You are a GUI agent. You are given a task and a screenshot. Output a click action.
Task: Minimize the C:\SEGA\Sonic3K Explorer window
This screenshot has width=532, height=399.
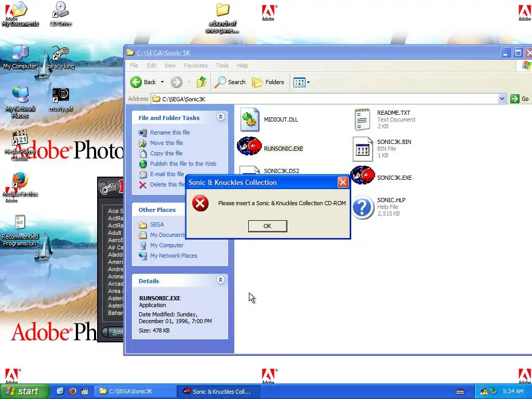click(x=506, y=54)
